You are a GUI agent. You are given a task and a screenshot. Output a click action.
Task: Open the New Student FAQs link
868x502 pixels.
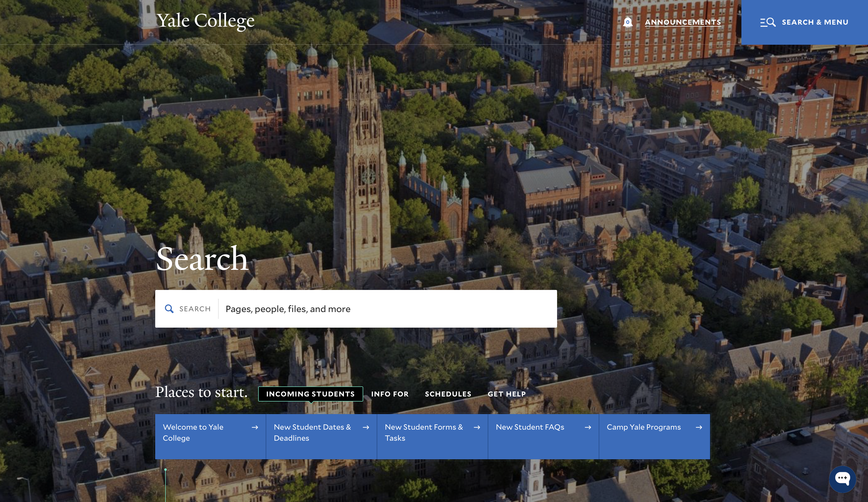(530, 427)
